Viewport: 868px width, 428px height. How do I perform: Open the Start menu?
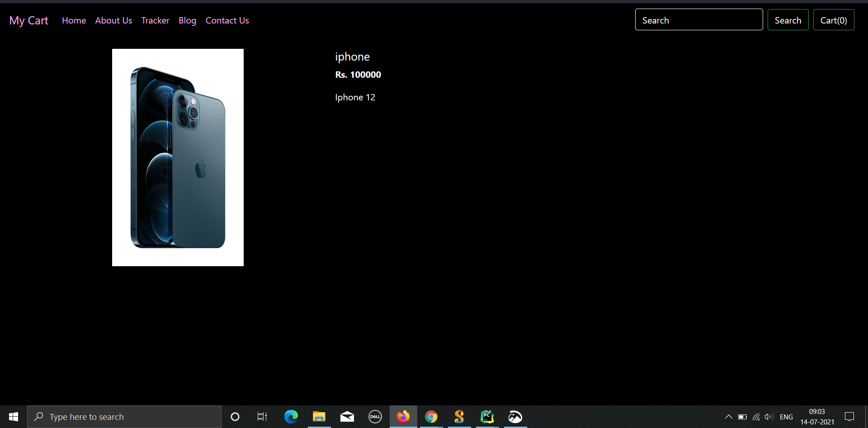13,417
